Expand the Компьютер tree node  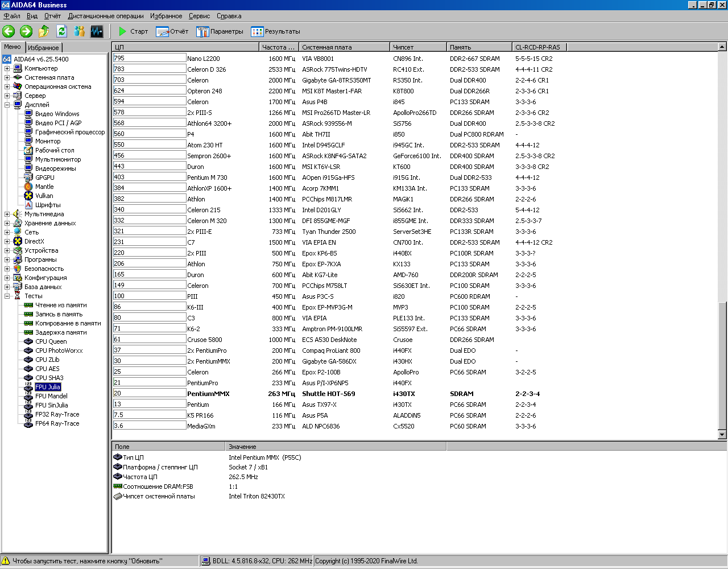click(7, 68)
